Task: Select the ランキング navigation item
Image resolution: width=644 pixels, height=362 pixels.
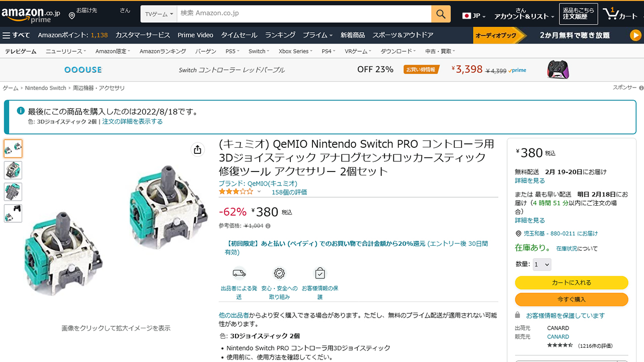Action: point(280,35)
